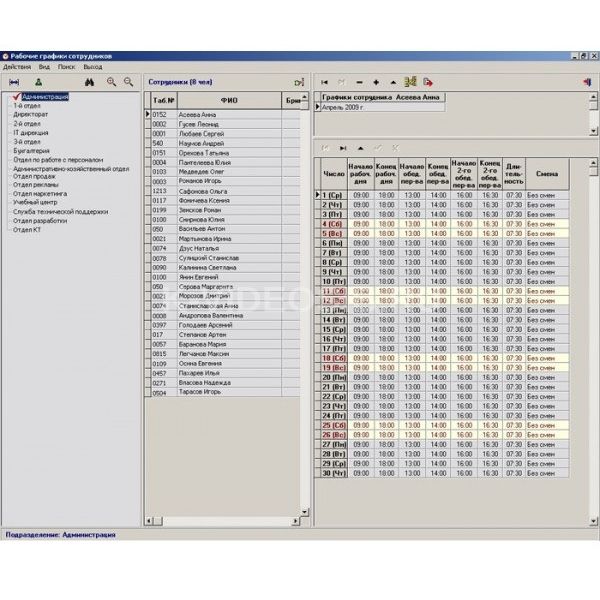
Task: Select Отдел продаж in the department tree
Action: 35,177
